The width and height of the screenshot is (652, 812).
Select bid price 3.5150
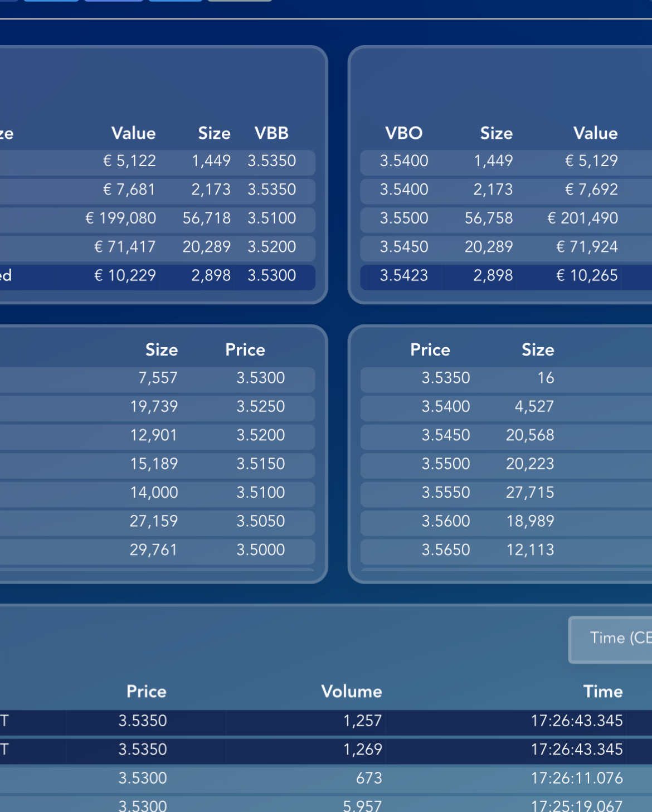pyautogui.click(x=261, y=464)
